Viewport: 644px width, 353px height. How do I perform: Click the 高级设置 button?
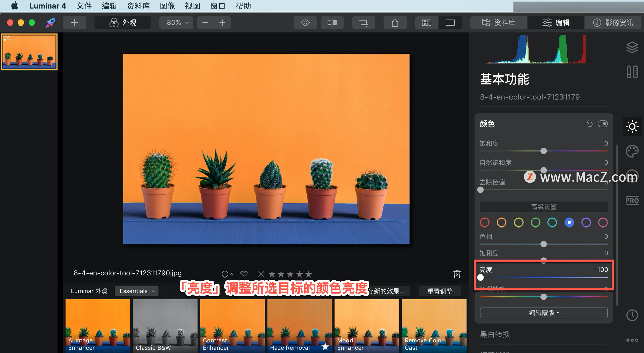pos(544,207)
